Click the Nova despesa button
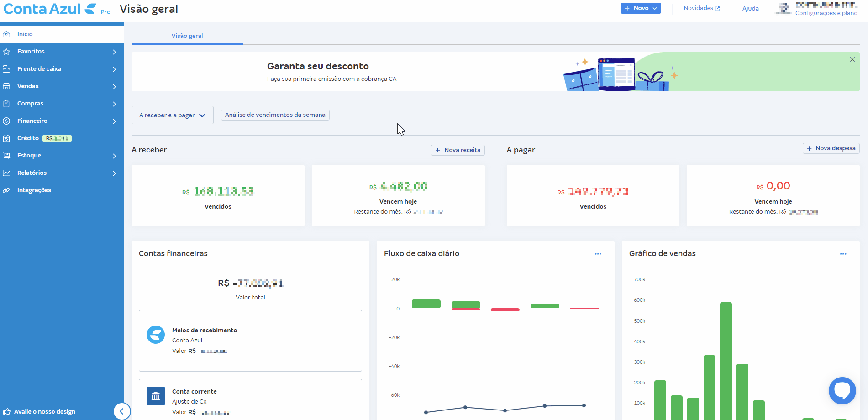Screen dimensions: 868x420 [831, 148]
